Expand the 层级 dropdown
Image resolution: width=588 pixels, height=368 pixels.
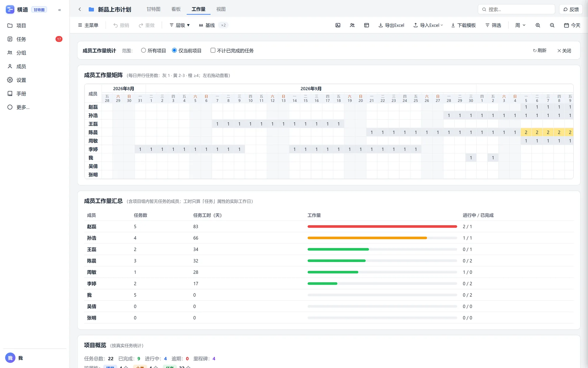click(180, 25)
